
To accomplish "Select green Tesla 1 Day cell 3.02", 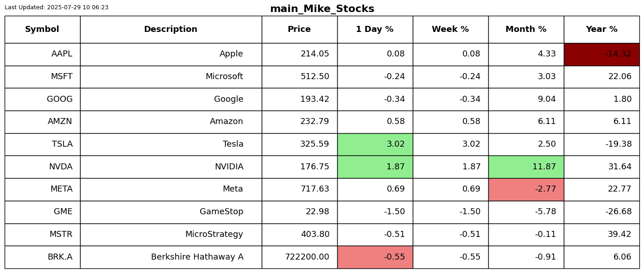I will point(375,144).
